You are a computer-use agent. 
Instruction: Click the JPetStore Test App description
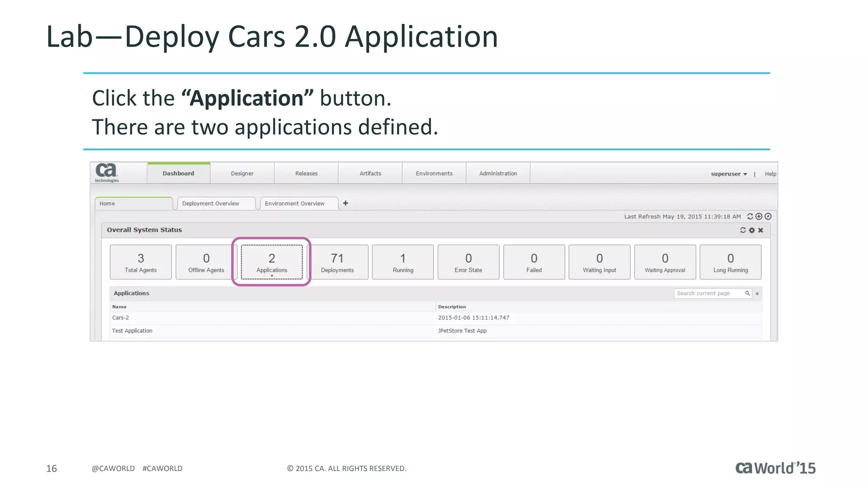[x=462, y=331]
